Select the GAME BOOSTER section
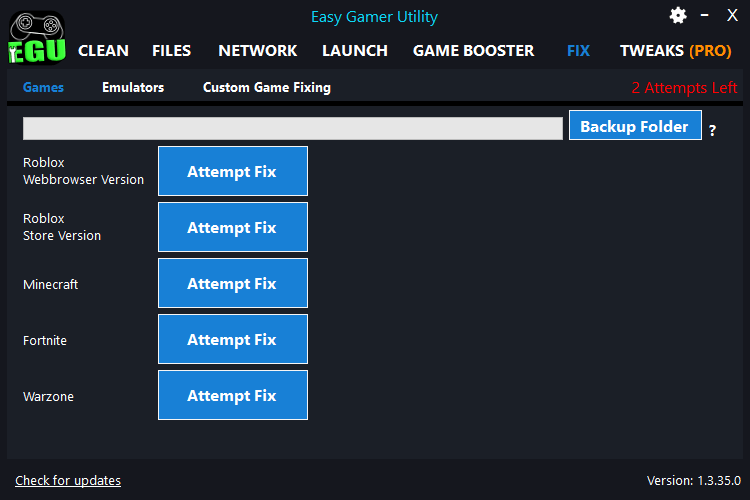The height and width of the screenshot is (500, 750). coord(473,50)
